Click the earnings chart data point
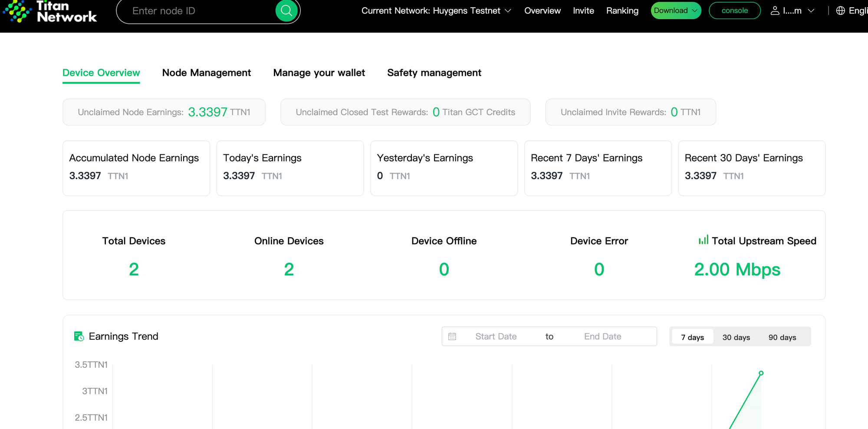The image size is (868, 429). tap(761, 373)
